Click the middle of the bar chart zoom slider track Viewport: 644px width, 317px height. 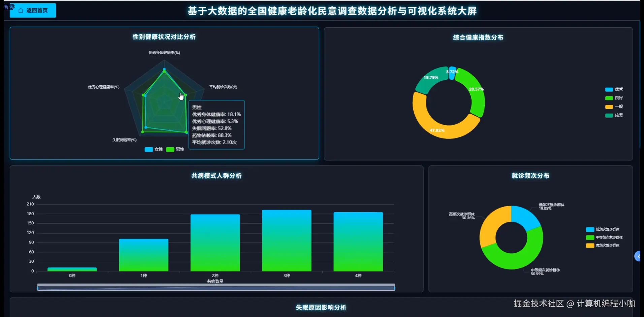point(216,288)
